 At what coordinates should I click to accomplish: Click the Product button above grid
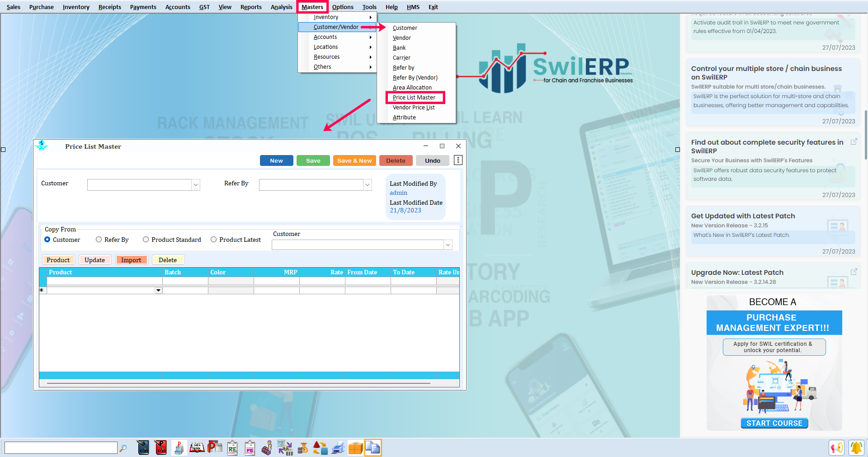click(x=58, y=260)
